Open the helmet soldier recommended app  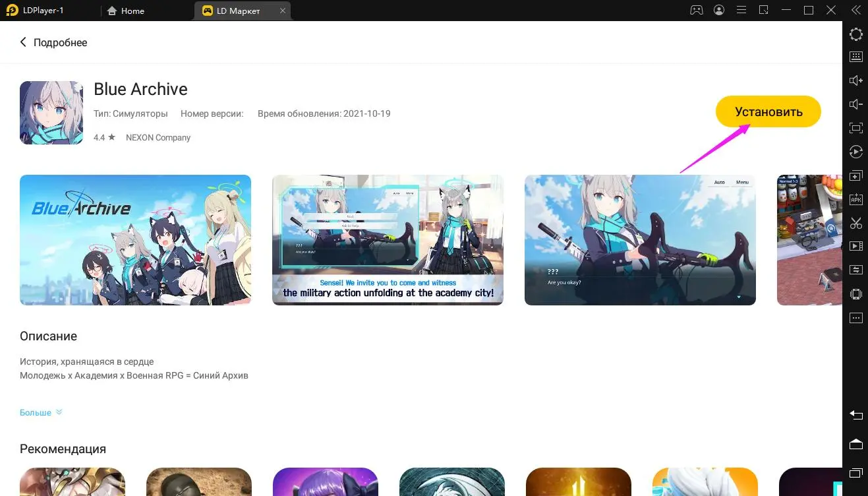(x=199, y=481)
